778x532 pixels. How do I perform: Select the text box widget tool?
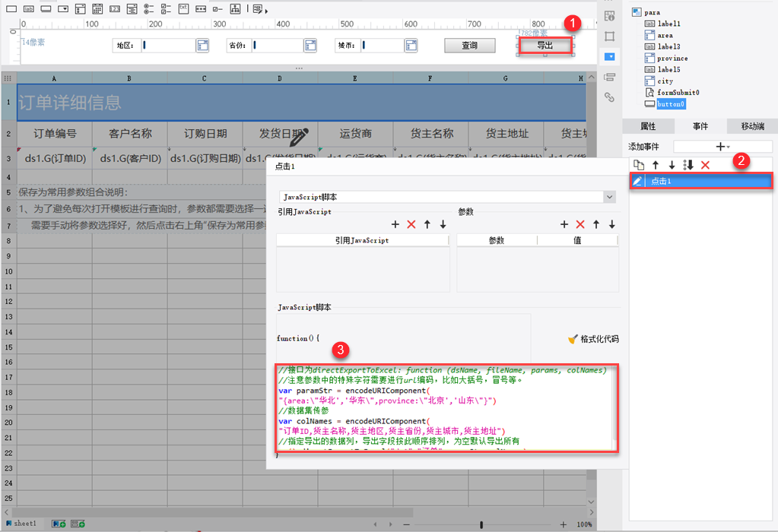(x=11, y=9)
